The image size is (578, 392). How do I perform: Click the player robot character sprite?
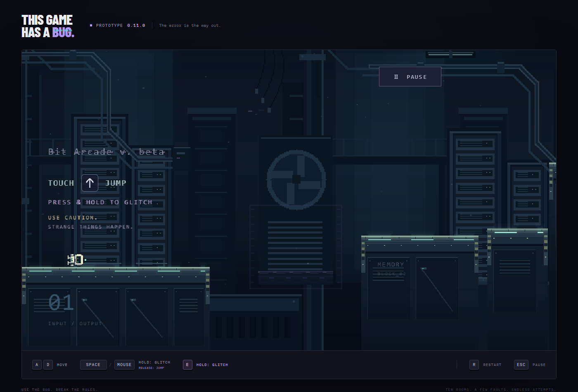pyautogui.click(x=76, y=260)
